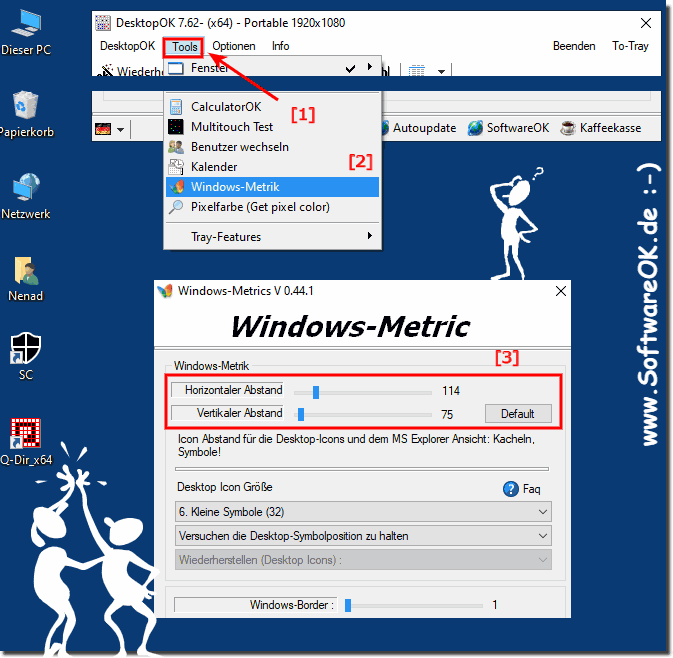673x658 pixels.
Task: Select Windows-Metrik menu entry
Action: pyautogui.click(x=272, y=187)
